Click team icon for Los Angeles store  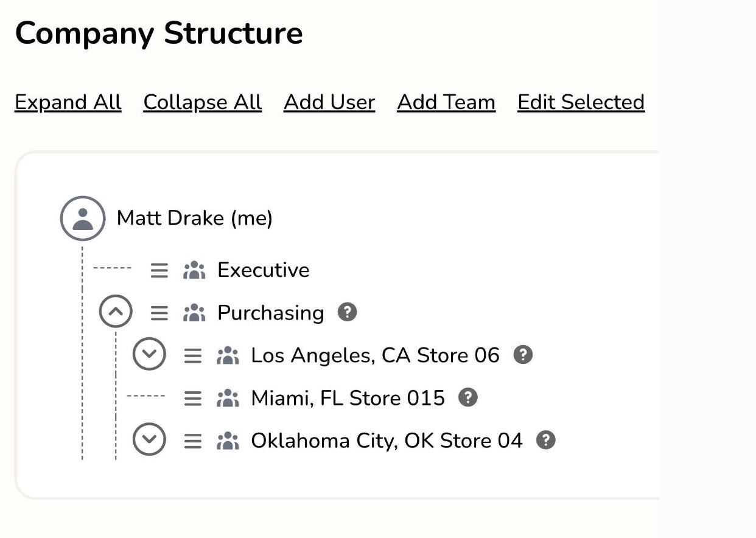pyautogui.click(x=228, y=355)
